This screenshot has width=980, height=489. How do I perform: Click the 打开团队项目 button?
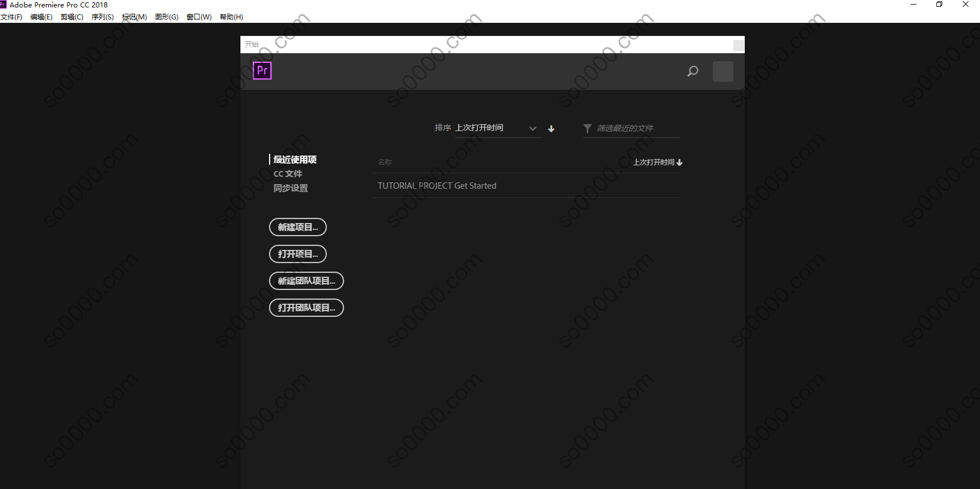[306, 308]
